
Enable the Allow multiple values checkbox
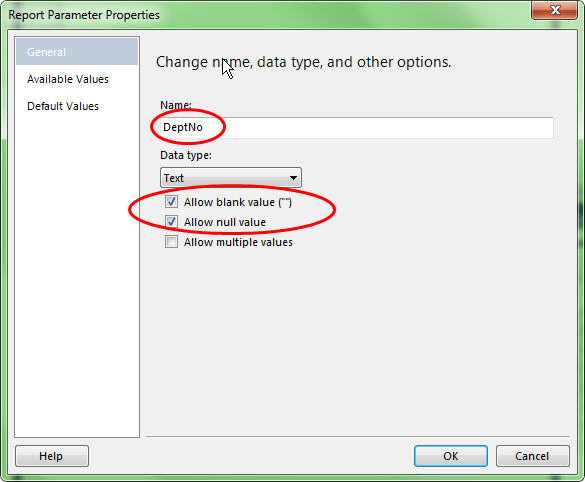[x=171, y=242]
